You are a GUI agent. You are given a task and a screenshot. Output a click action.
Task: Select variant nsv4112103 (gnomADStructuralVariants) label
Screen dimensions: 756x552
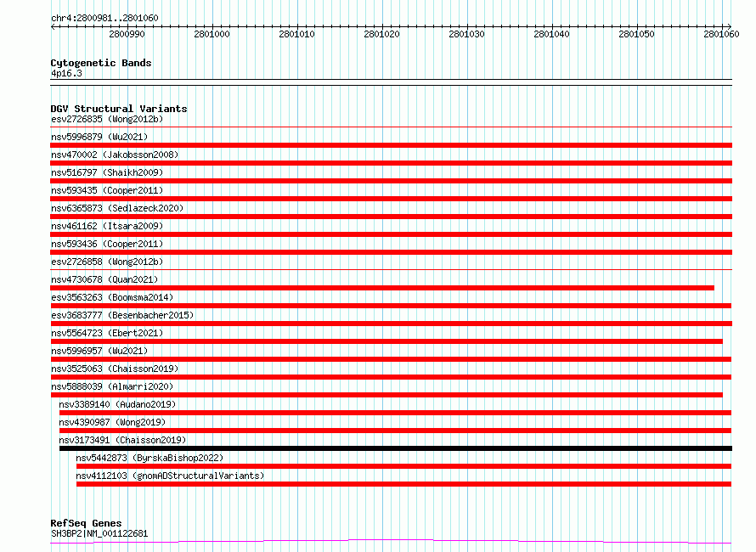170,476
